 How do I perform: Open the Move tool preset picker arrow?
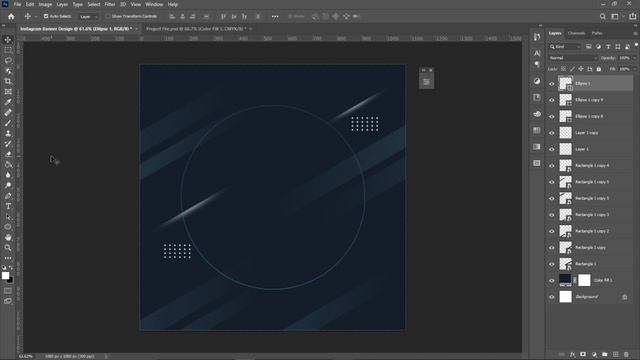(36, 17)
